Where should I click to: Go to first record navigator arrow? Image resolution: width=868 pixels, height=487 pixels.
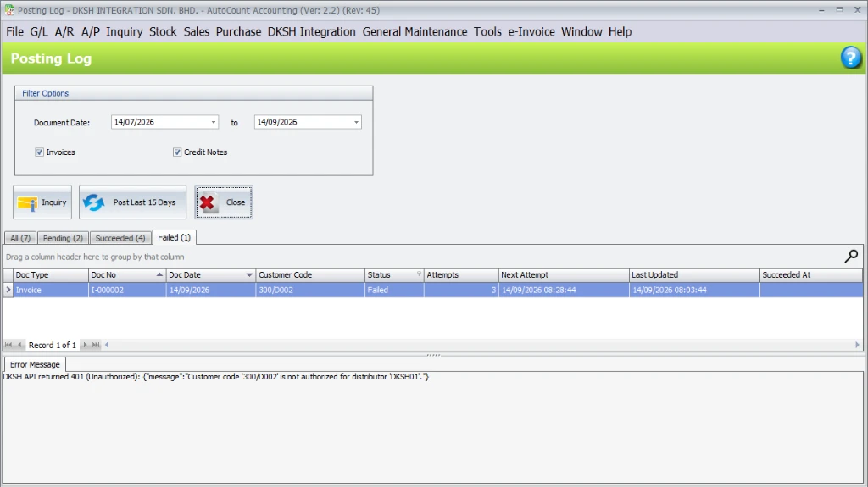8,345
